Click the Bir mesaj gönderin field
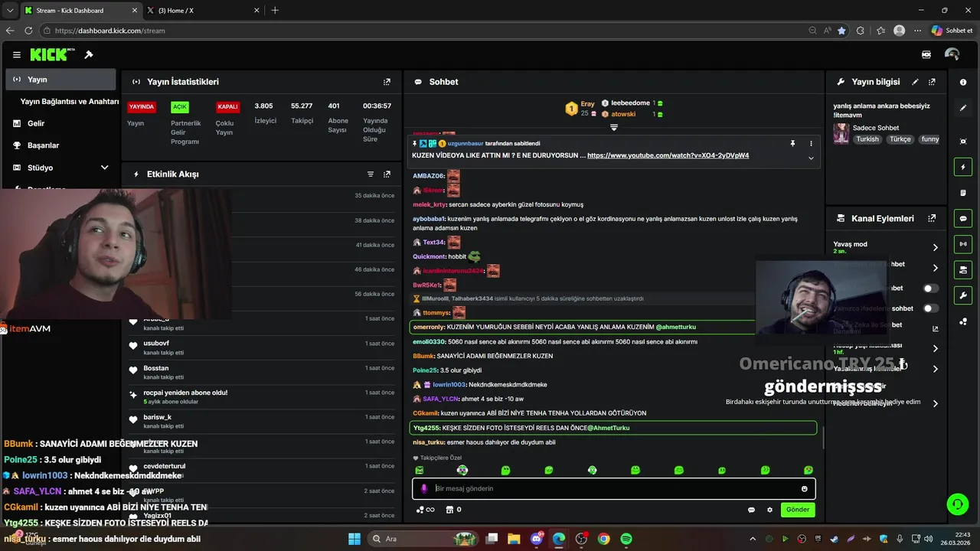 [612, 488]
